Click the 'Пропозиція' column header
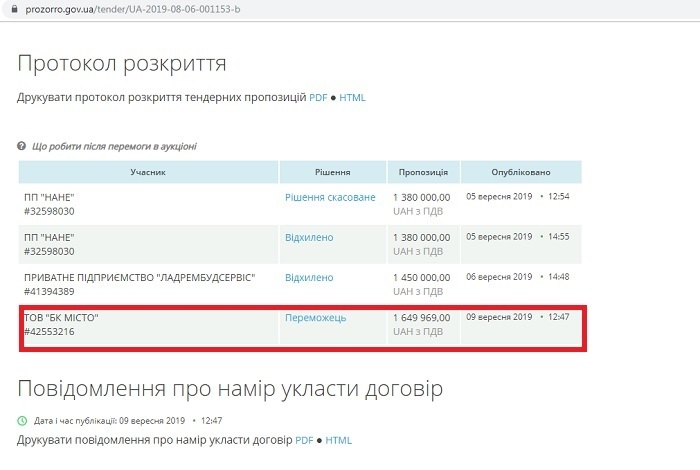This screenshot has height=470, width=700. (423, 172)
